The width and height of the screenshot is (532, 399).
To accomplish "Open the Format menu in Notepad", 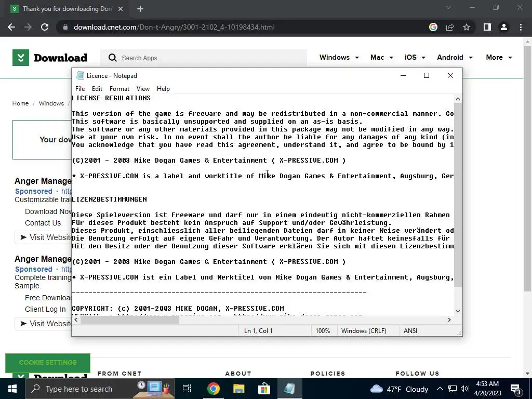I will click(x=119, y=88).
